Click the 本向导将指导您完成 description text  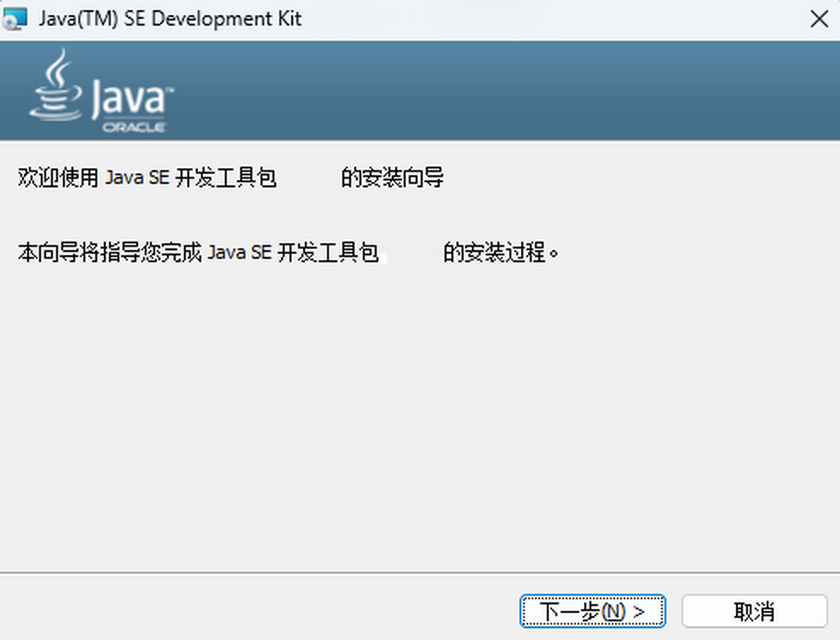tap(109, 252)
